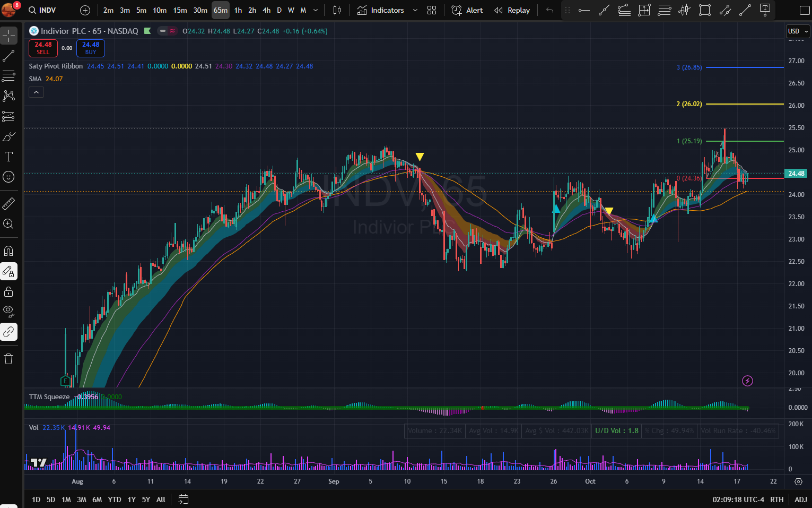The width and height of the screenshot is (812, 508).
Task: Select the trend line tool in left sidebar
Action: [8, 56]
